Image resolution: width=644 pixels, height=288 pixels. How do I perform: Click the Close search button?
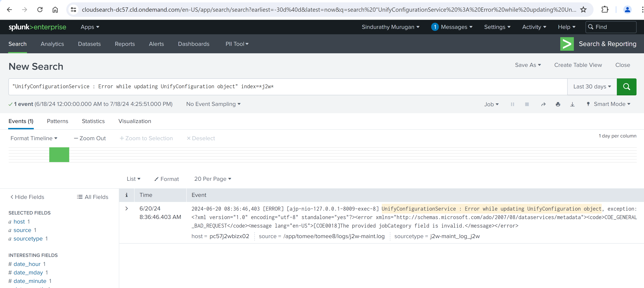[x=622, y=65]
